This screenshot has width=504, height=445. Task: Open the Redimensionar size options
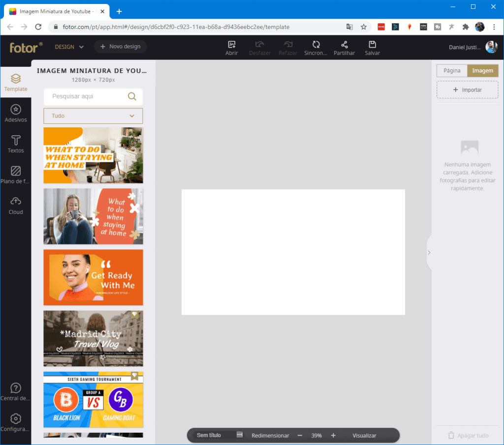(270, 435)
